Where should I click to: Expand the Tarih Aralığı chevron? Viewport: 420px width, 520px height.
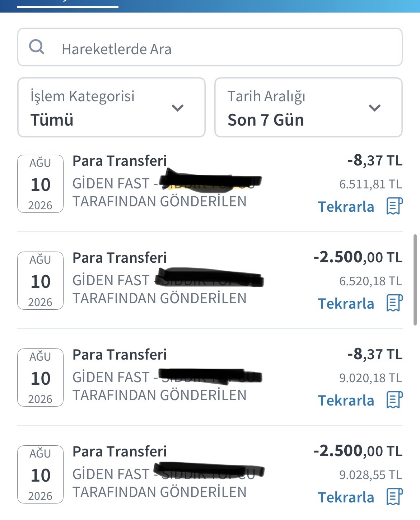[x=375, y=108]
